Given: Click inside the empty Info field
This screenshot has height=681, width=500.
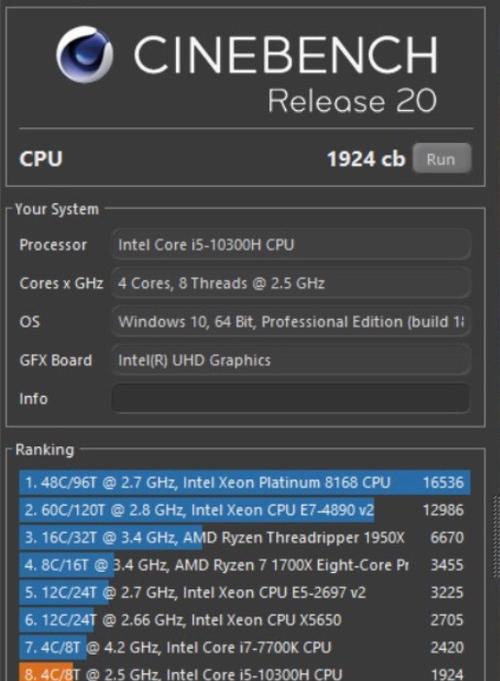Looking at the screenshot, I should click(x=291, y=398).
